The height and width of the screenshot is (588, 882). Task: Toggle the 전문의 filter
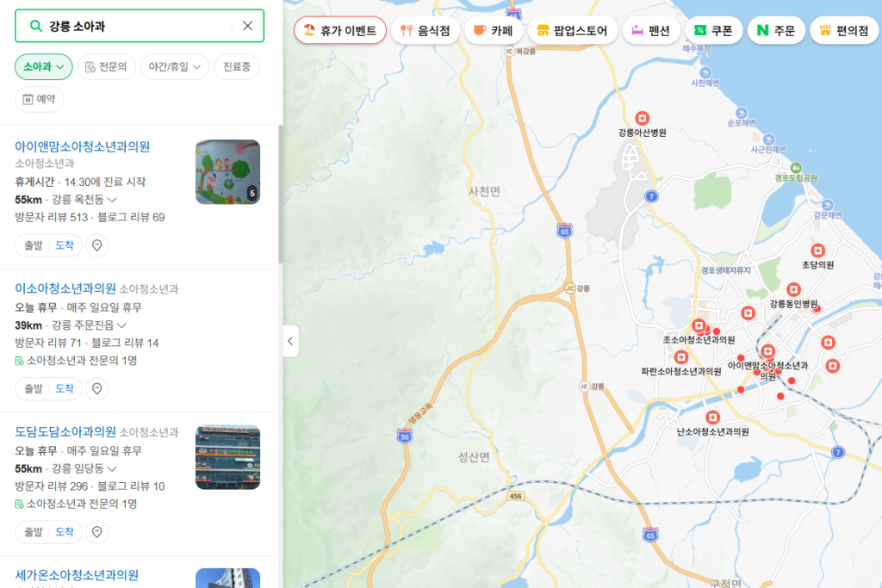coord(106,66)
